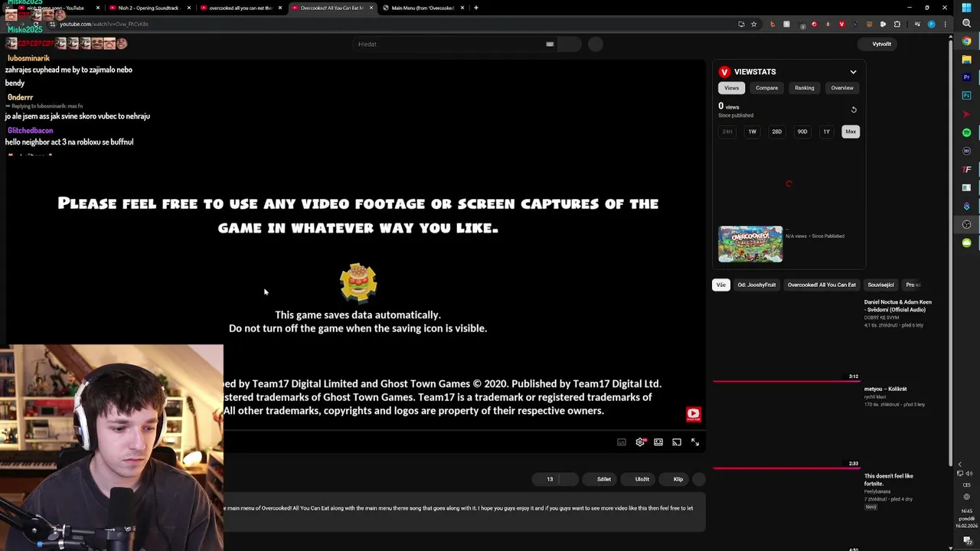Open Spotify from the taskbar
The image size is (980, 551).
tap(966, 132)
